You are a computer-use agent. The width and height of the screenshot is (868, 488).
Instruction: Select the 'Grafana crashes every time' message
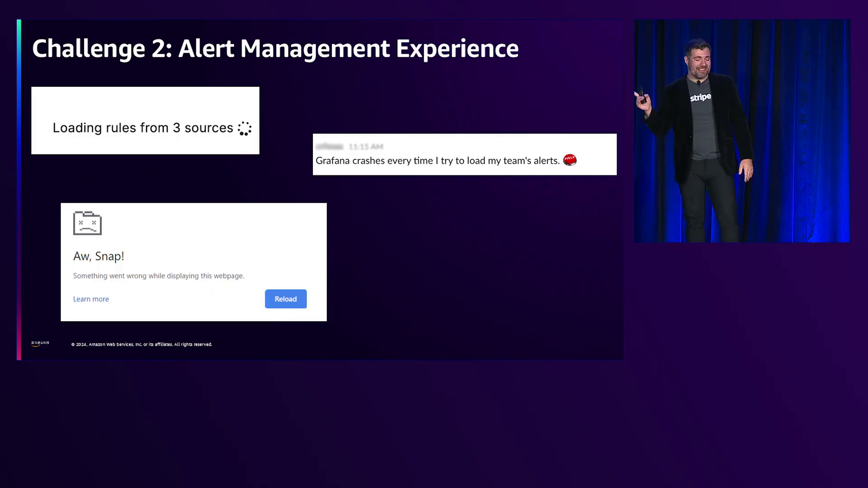coord(437,160)
